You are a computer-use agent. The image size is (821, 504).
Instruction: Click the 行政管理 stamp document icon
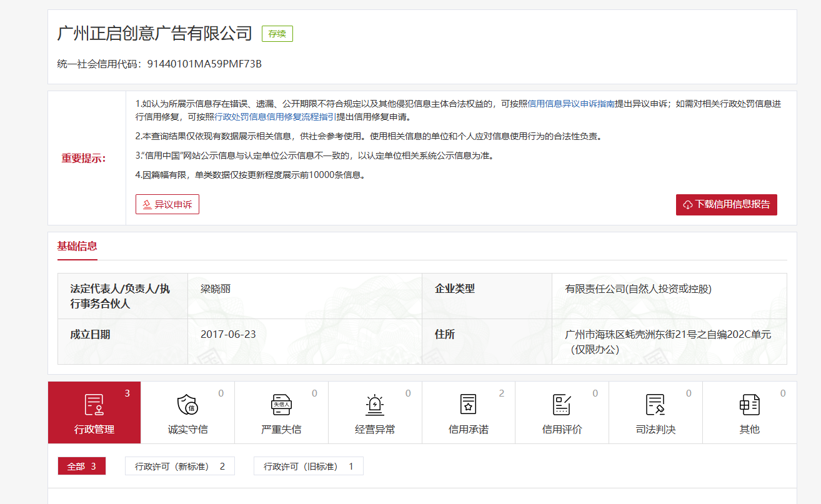point(94,405)
